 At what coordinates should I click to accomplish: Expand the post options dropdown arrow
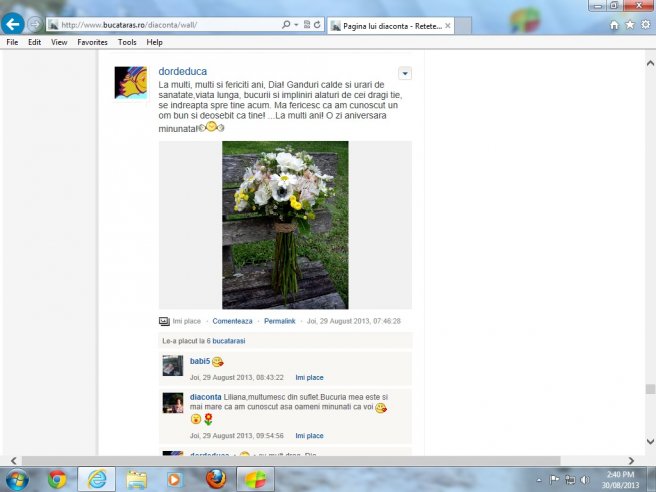[404, 73]
